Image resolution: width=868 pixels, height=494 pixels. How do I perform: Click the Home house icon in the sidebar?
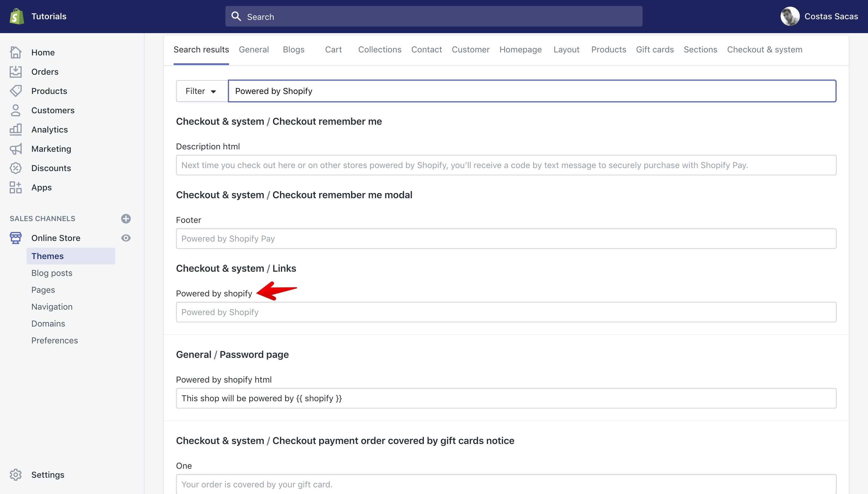pyautogui.click(x=16, y=52)
